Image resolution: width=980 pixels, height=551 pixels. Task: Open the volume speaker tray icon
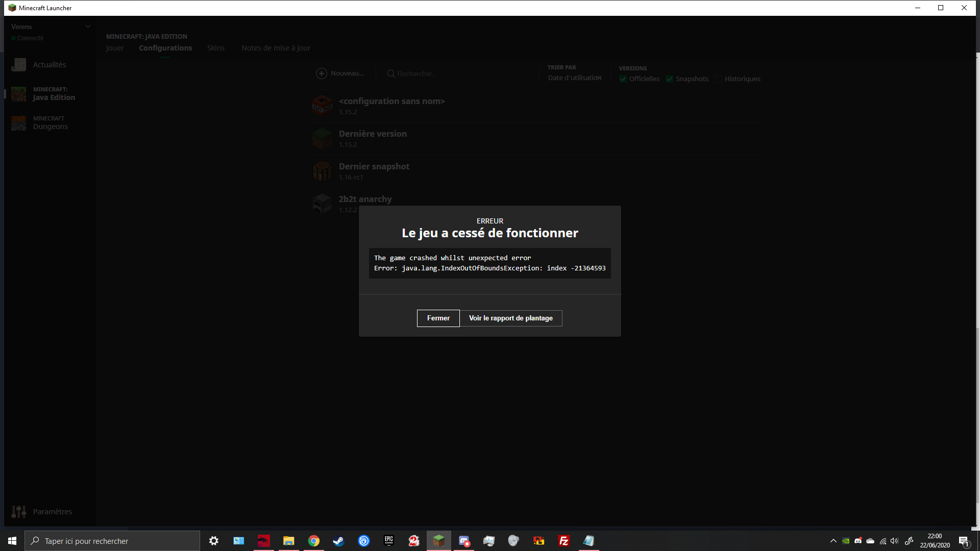coord(894,541)
